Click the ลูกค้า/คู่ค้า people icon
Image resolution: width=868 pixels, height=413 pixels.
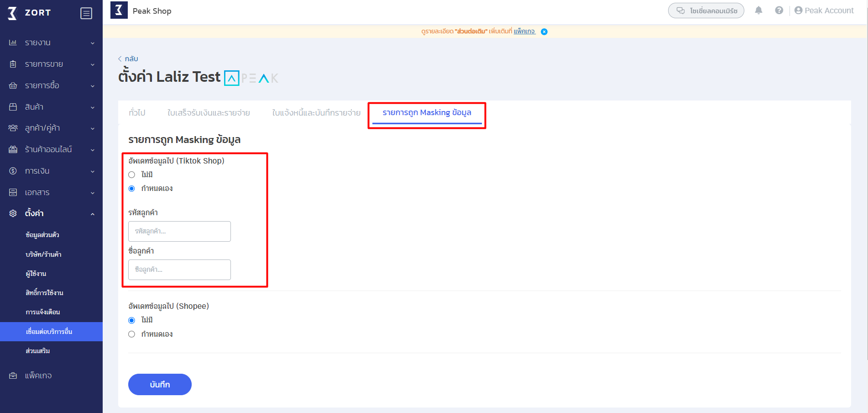[13, 128]
